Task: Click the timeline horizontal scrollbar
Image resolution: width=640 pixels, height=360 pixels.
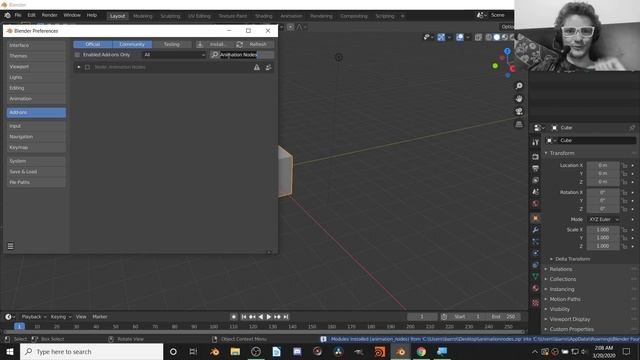Action: point(263,332)
